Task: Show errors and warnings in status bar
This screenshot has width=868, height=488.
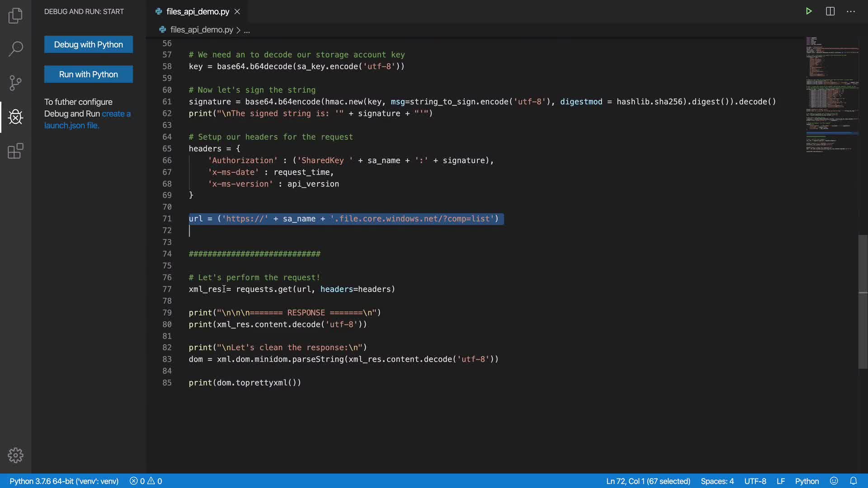Action: coord(146,481)
